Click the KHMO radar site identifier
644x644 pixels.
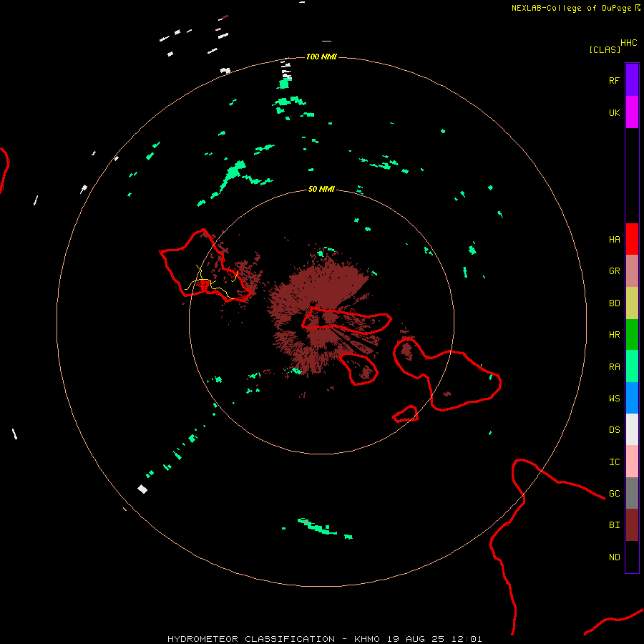point(367,639)
